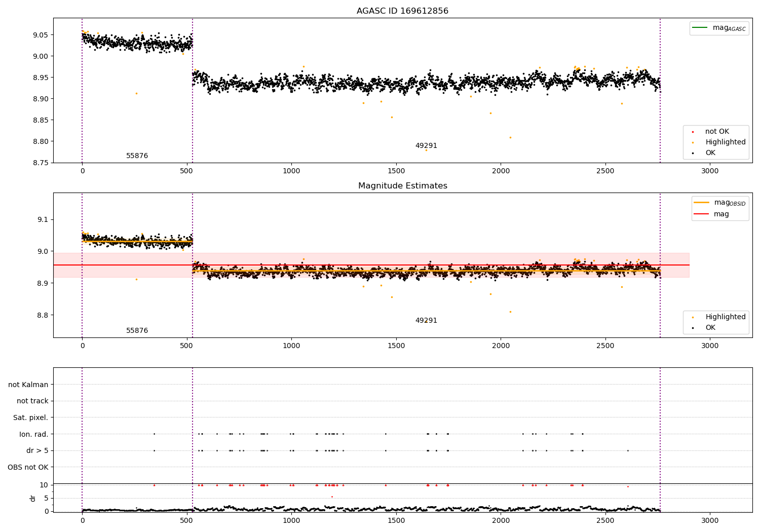Click bottom plot's x-axis tick label '1000'
Screen dimensions: 760x532
291,521
